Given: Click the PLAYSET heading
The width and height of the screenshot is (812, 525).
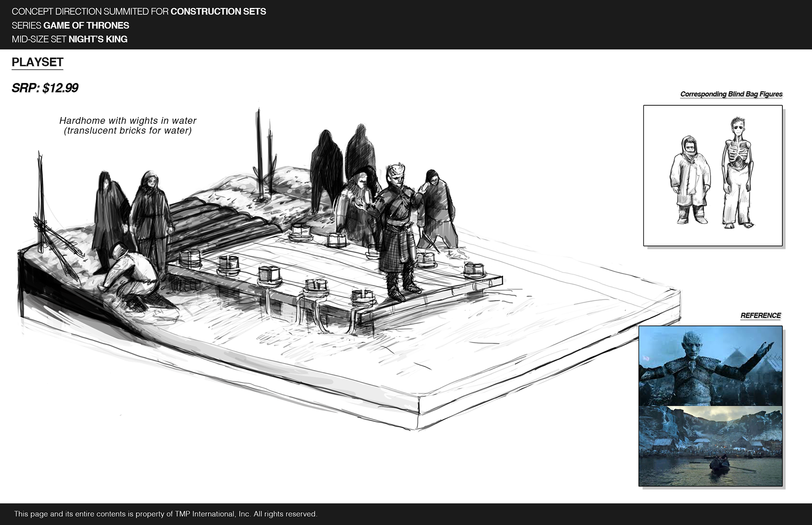Looking at the screenshot, I should tap(38, 62).
